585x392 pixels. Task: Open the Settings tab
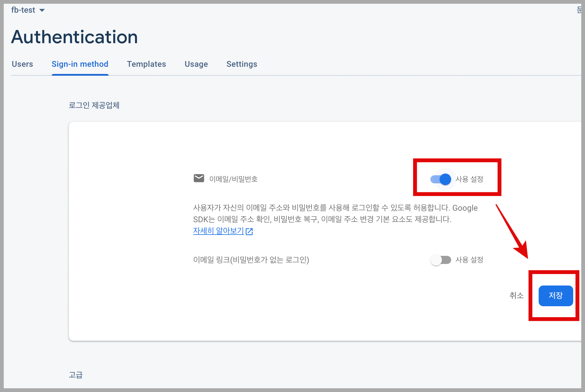pyautogui.click(x=242, y=64)
